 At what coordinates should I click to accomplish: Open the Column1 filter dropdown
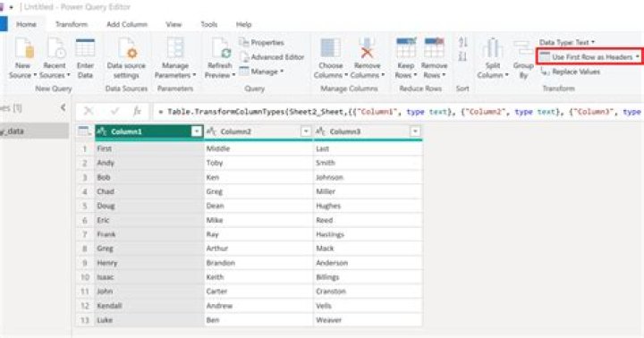196,131
